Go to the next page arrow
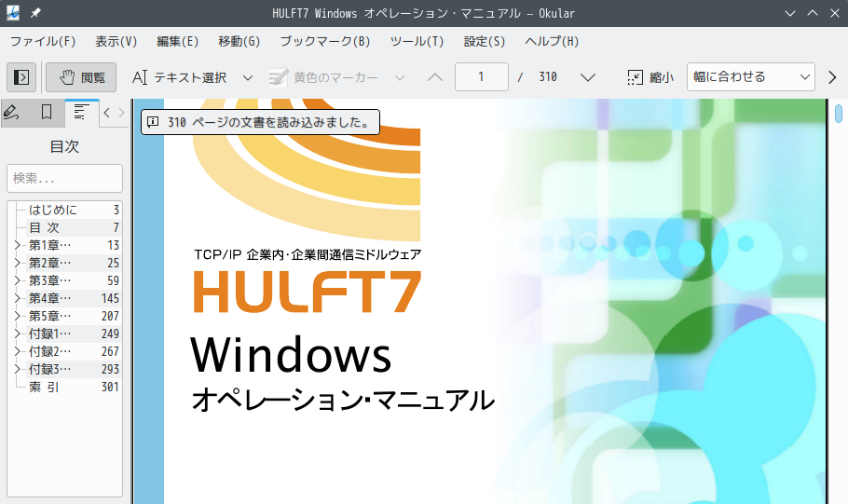Image resolution: width=848 pixels, height=504 pixels. (588, 77)
